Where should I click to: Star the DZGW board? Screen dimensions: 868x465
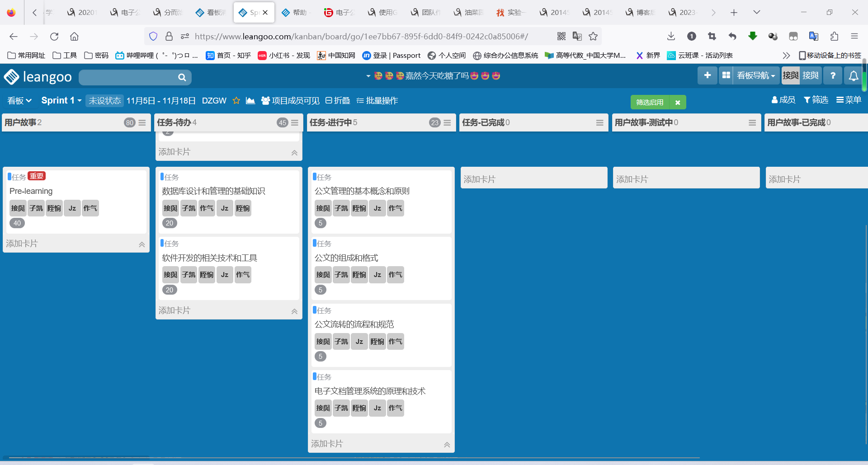pos(236,100)
